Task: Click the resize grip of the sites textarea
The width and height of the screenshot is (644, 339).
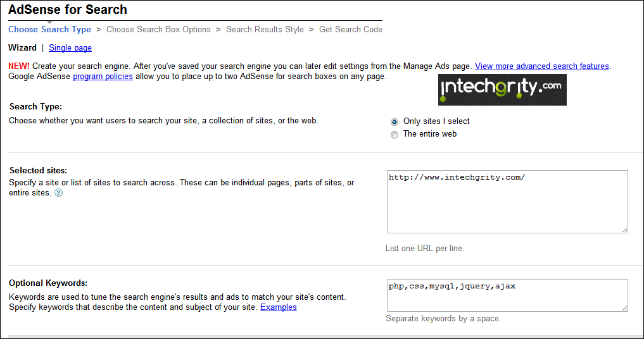Action: click(624, 230)
